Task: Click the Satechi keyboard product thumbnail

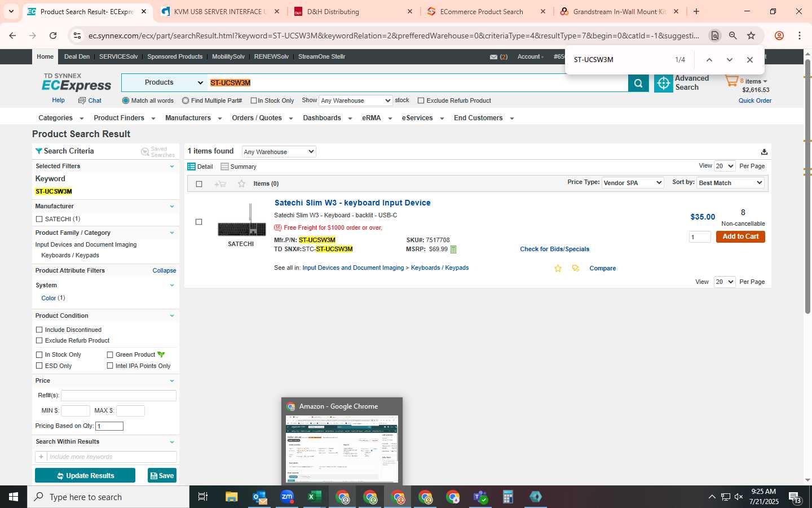Action: (x=241, y=220)
